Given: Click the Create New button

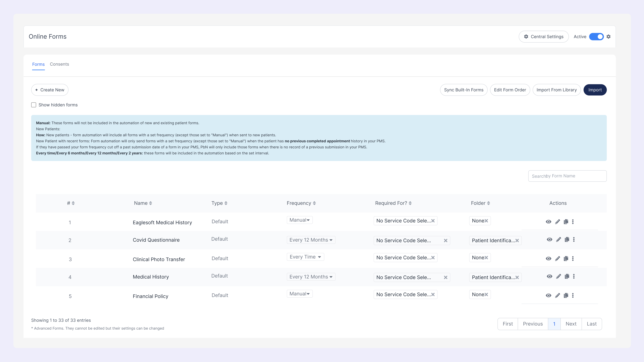Looking at the screenshot, I should coord(50,90).
